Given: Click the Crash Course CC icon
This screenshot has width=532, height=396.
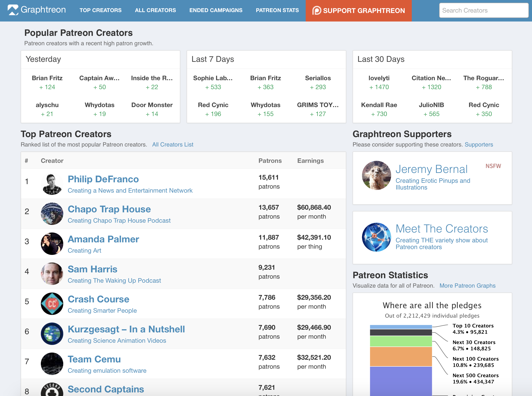Looking at the screenshot, I should pyautogui.click(x=52, y=304).
